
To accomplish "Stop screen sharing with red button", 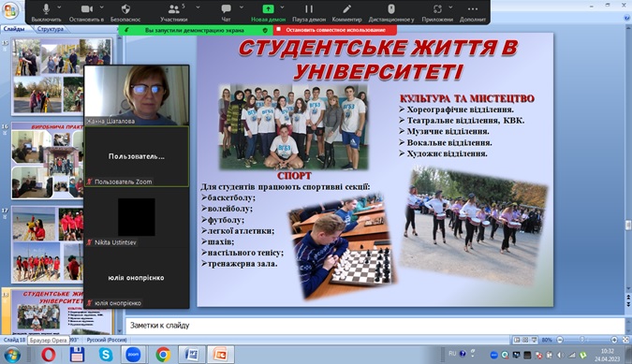I will coord(335,30).
